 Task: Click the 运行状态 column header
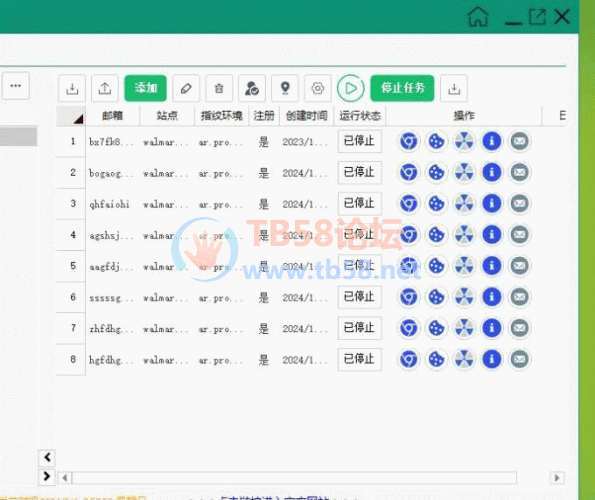[360, 115]
